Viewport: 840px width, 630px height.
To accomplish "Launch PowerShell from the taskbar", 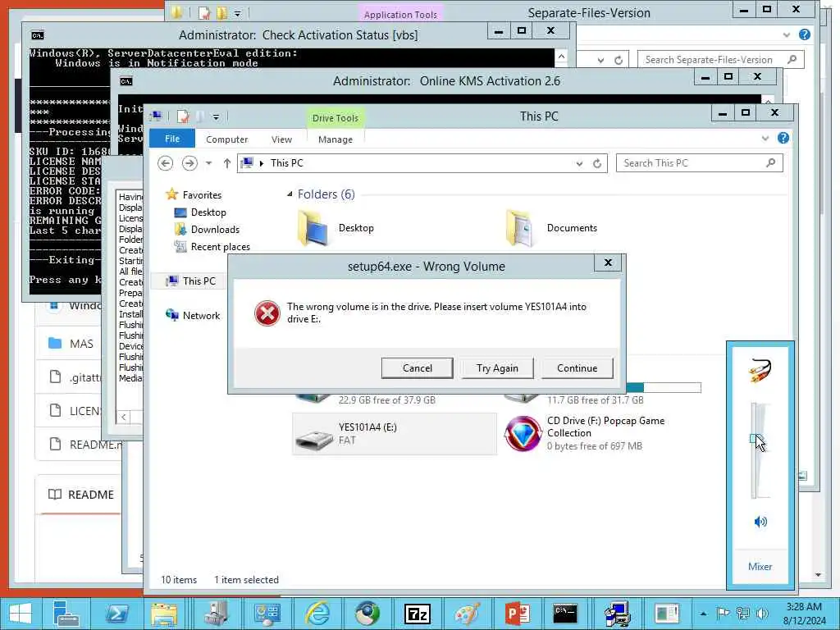I will [116, 614].
